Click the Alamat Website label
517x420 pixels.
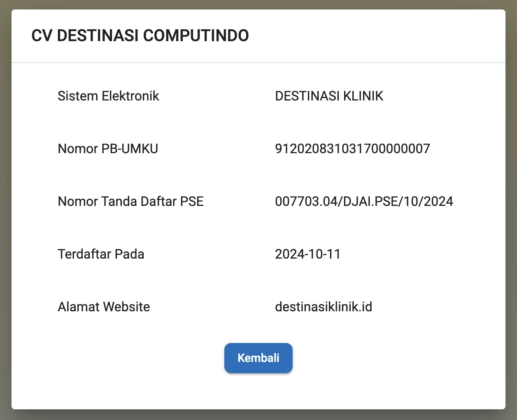click(x=104, y=307)
